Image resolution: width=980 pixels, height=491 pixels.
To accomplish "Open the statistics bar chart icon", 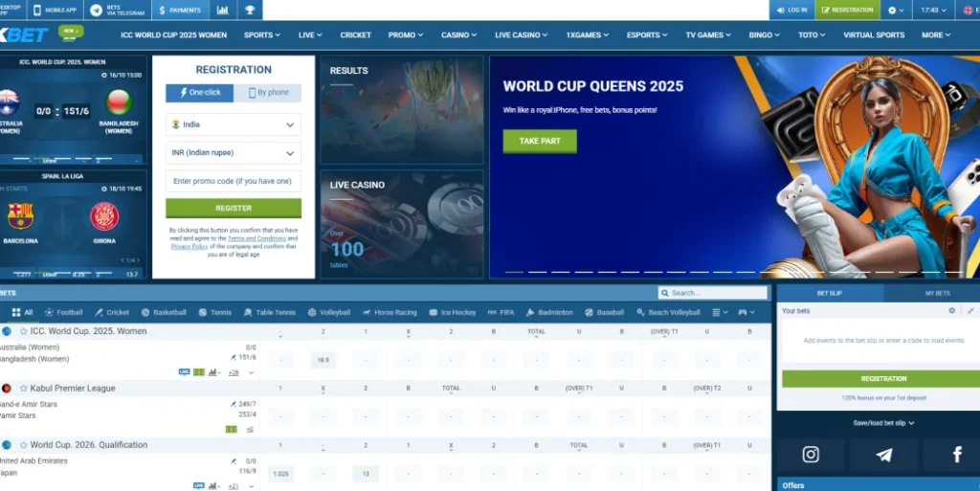I will pyautogui.click(x=223, y=10).
